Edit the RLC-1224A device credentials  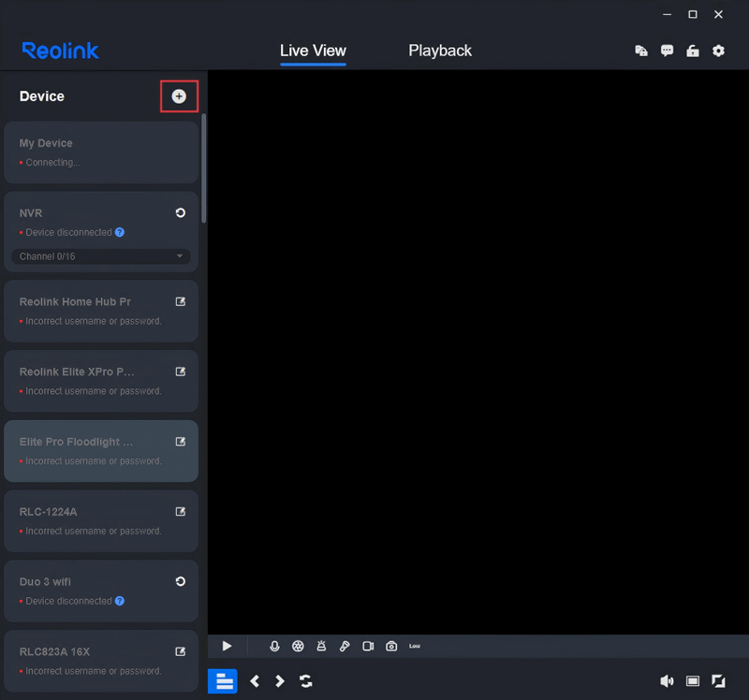[x=181, y=512]
